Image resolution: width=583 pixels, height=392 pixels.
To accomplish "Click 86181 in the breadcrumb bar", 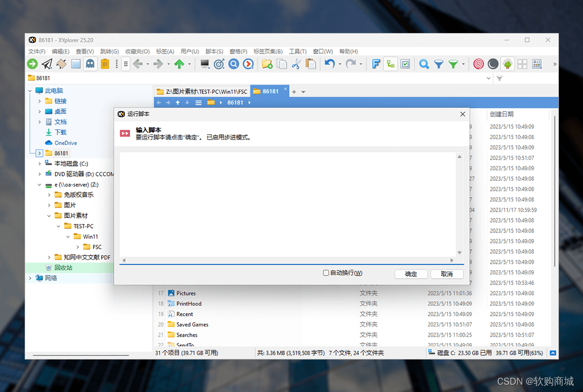I will (235, 102).
